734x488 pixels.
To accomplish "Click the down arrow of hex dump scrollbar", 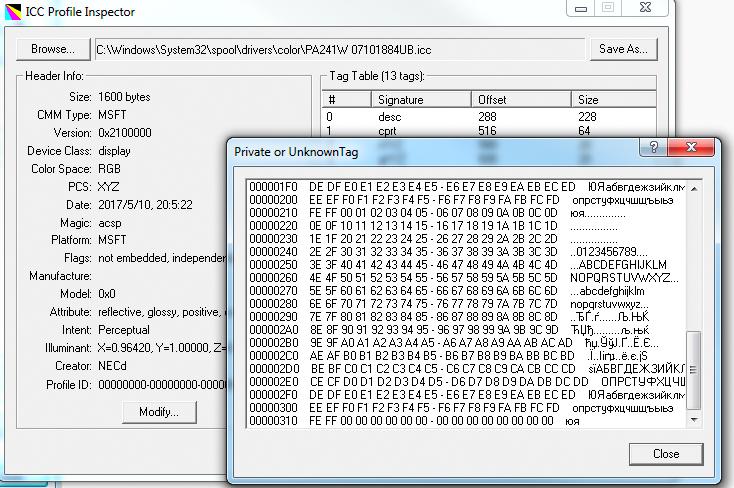I will [694, 420].
